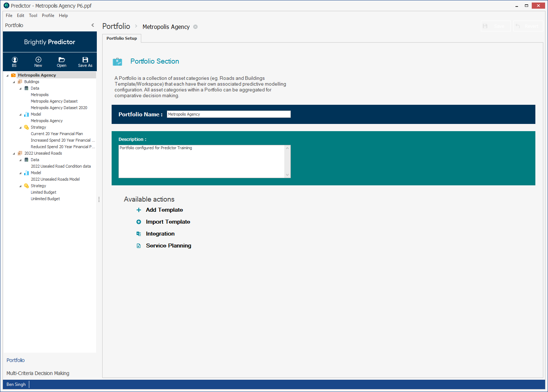Open the Profile menu
Image resolution: width=548 pixels, height=392 pixels.
click(x=48, y=16)
